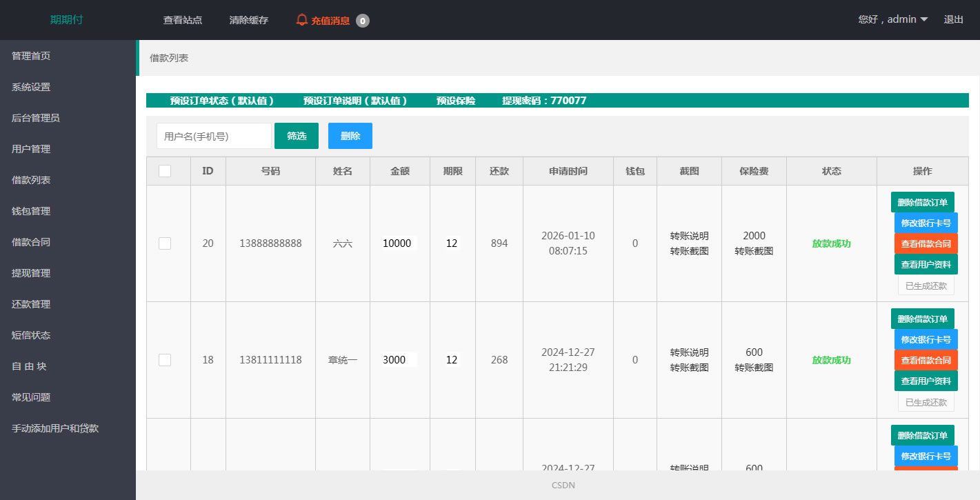This screenshot has width=980, height=500.
Task: Check the checkbox for order ID 18
Action: point(165,360)
